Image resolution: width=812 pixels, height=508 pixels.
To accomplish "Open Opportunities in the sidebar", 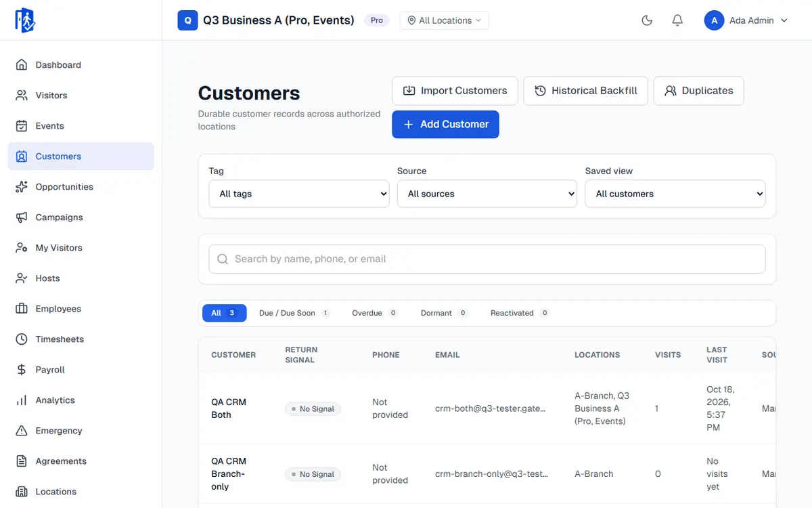I will point(81,187).
